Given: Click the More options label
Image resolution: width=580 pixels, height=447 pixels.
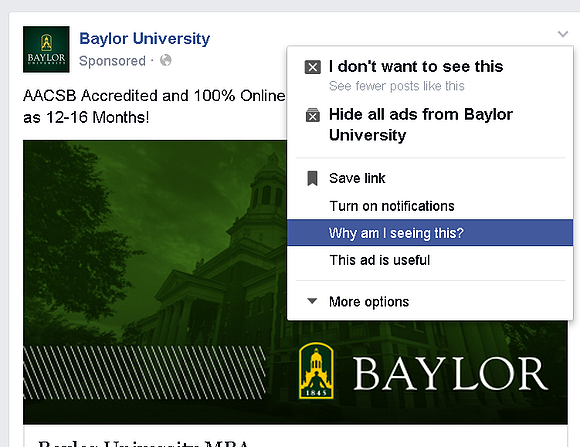Looking at the screenshot, I should [369, 302].
